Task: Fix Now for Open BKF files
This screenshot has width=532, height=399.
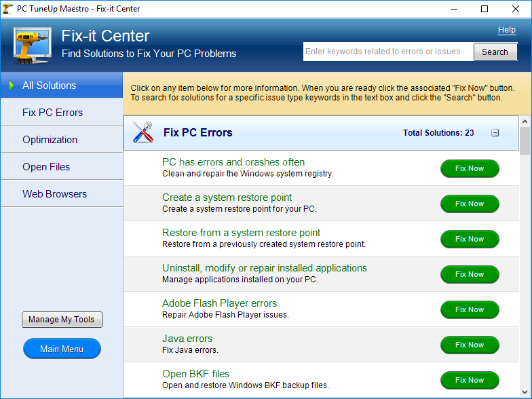Action: 470,380
